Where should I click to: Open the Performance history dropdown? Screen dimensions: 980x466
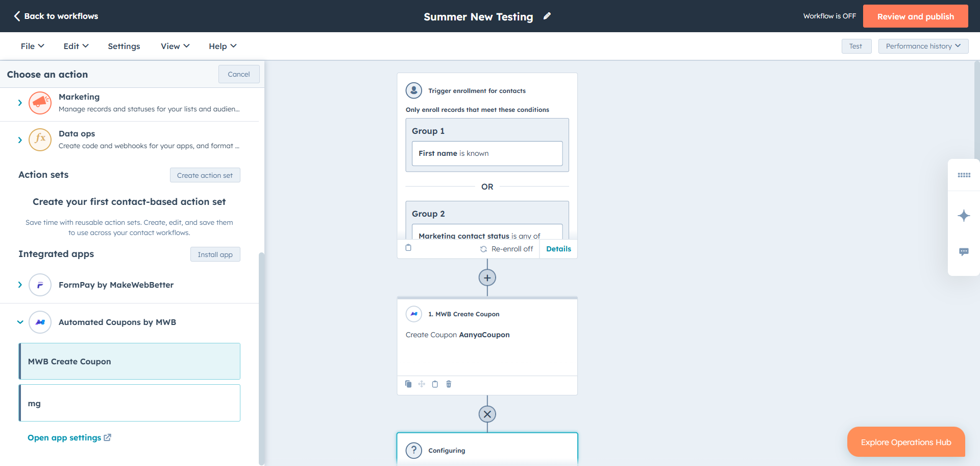pos(922,46)
